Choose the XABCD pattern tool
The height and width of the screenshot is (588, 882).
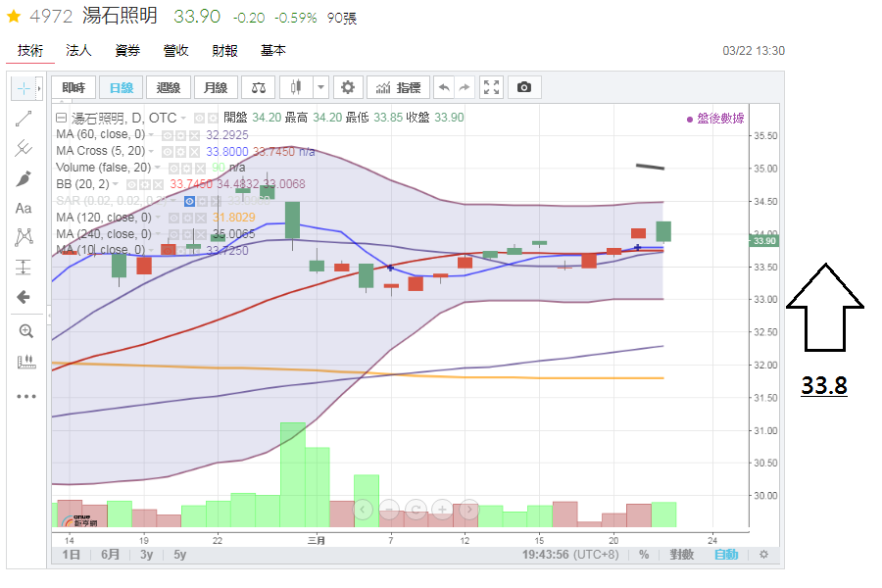pyautogui.click(x=24, y=237)
